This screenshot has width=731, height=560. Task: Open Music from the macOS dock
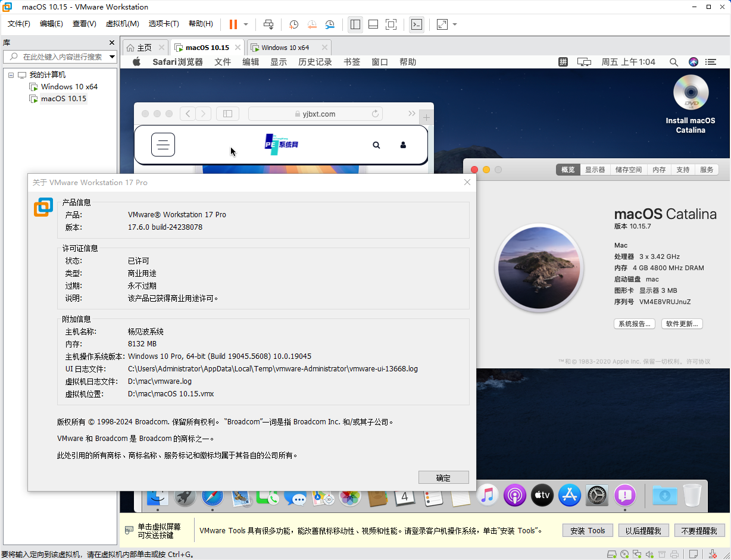(488, 495)
